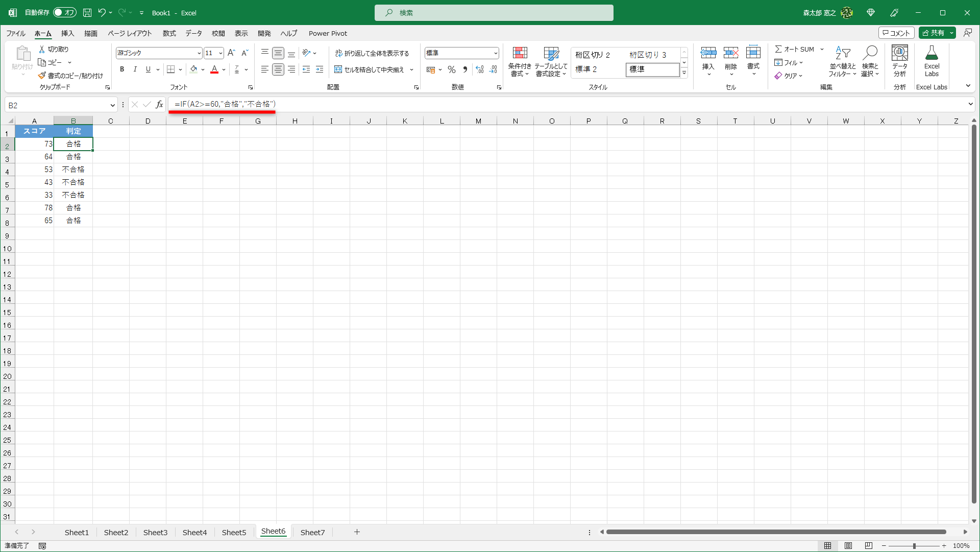This screenshot has width=980, height=552.
Task: Click the Data Analysis icon
Action: pos(899,54)
